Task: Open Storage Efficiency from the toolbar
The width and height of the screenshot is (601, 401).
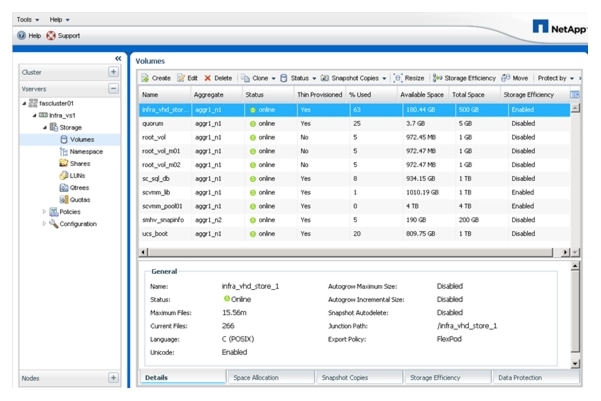Action: [x=464, y=78]
